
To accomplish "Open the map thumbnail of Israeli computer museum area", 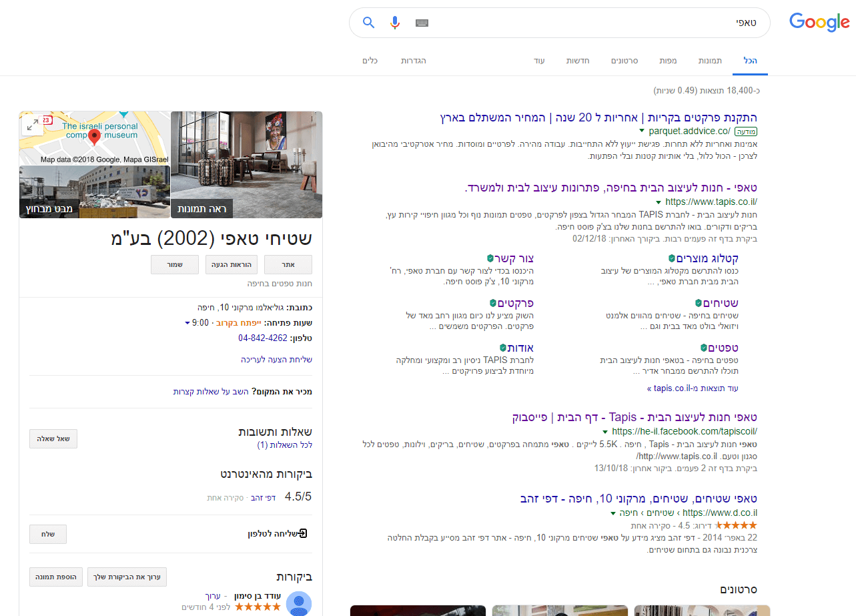I will pos(94,138).
